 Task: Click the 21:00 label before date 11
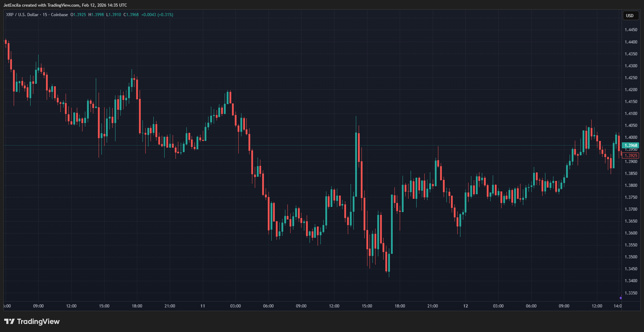click(x=170, y=306)
